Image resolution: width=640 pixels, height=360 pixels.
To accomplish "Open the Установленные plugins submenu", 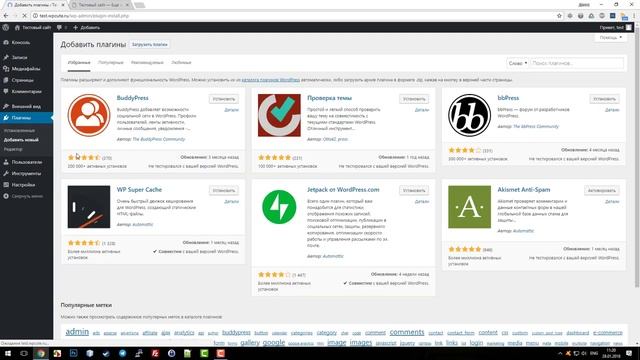I will click(x=19, y=131).
